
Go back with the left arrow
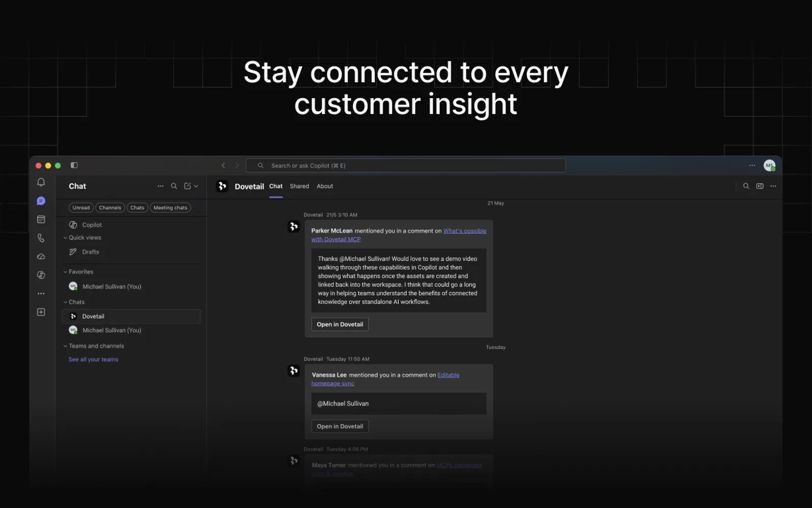(x=223, y=166)
